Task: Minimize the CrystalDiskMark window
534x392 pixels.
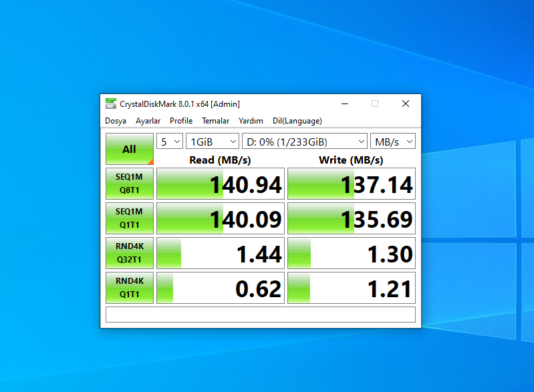Action: (x=345, y=104)
